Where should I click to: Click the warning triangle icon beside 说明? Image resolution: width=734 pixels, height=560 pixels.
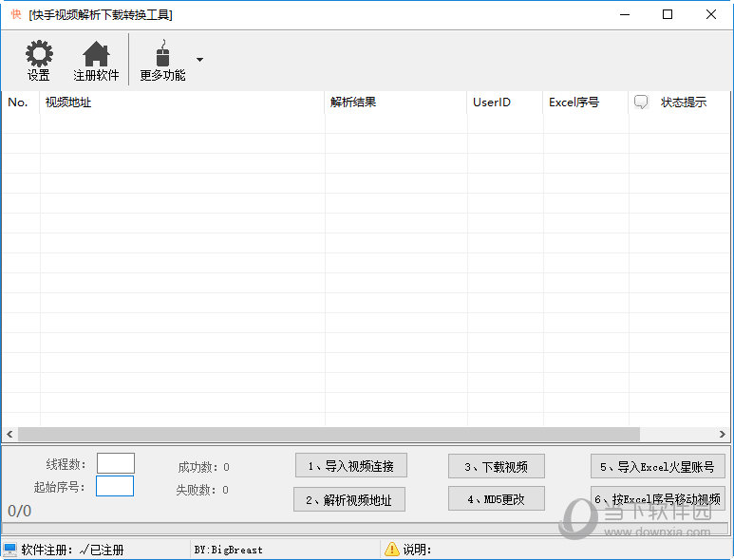pos(392,549)
